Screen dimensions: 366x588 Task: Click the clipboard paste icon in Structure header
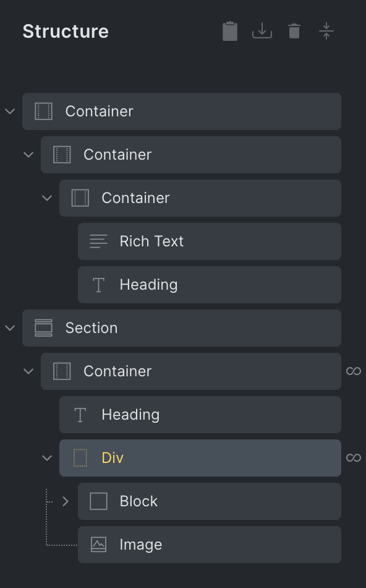(229, 31)
